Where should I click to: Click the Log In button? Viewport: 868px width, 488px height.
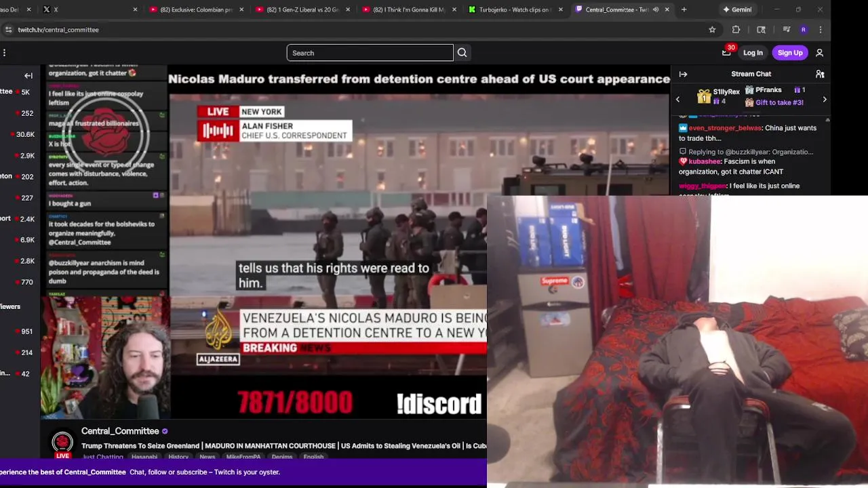click(753, 53)
